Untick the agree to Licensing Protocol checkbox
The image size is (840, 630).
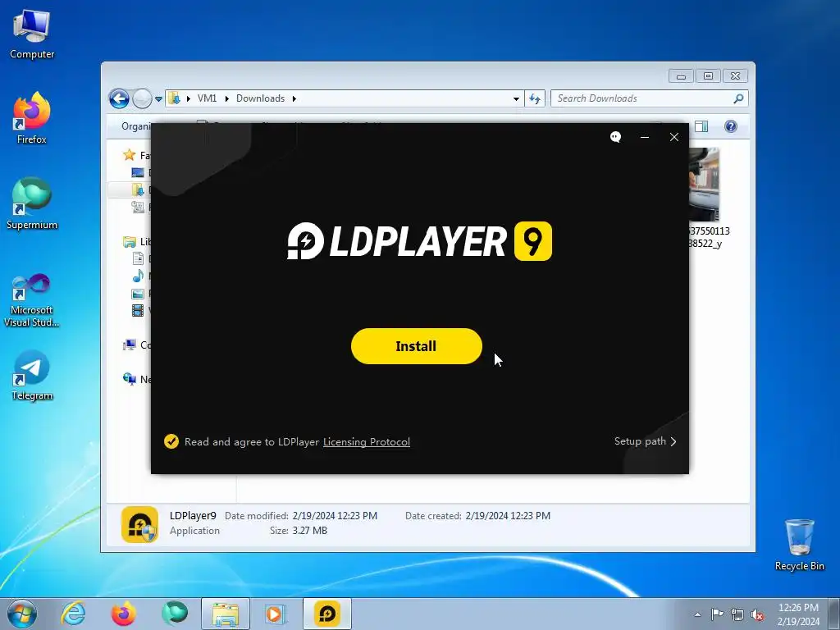pyautogui.click(x=171, y=441)
